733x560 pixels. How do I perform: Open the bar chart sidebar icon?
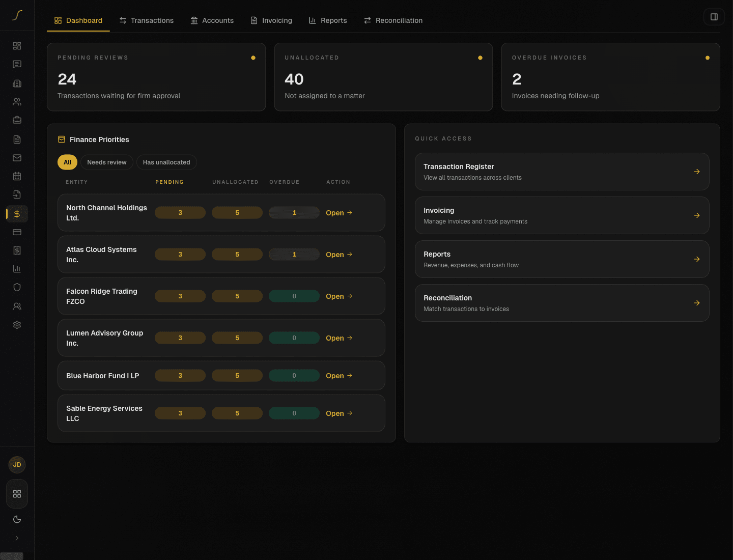coord(17,269)
